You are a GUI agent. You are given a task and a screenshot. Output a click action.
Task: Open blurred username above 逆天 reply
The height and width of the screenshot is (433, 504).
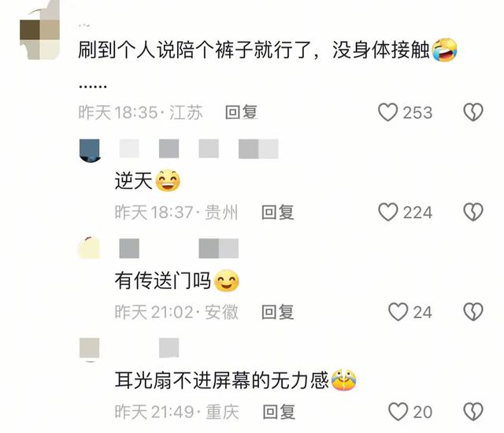198,149
